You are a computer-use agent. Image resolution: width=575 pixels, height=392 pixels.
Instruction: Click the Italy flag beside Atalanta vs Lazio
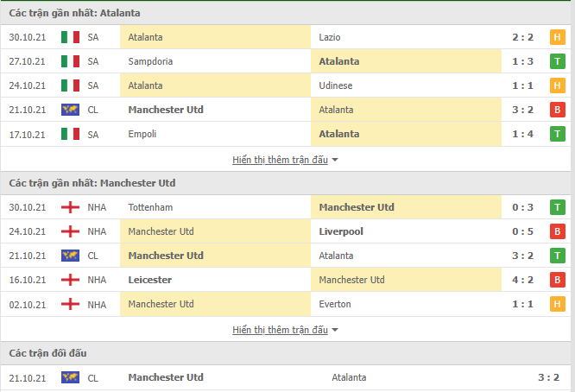coord(70,37)
